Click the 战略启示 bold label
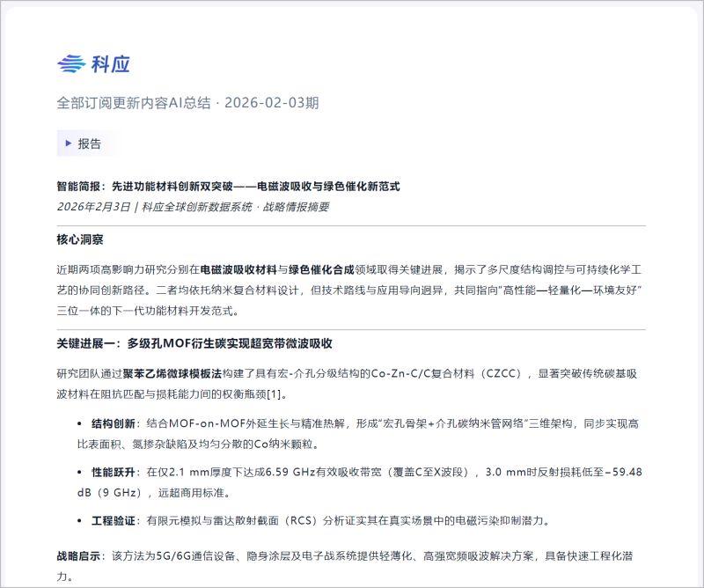The width and height of the screenshot is (704, 588). click(78, 558)
